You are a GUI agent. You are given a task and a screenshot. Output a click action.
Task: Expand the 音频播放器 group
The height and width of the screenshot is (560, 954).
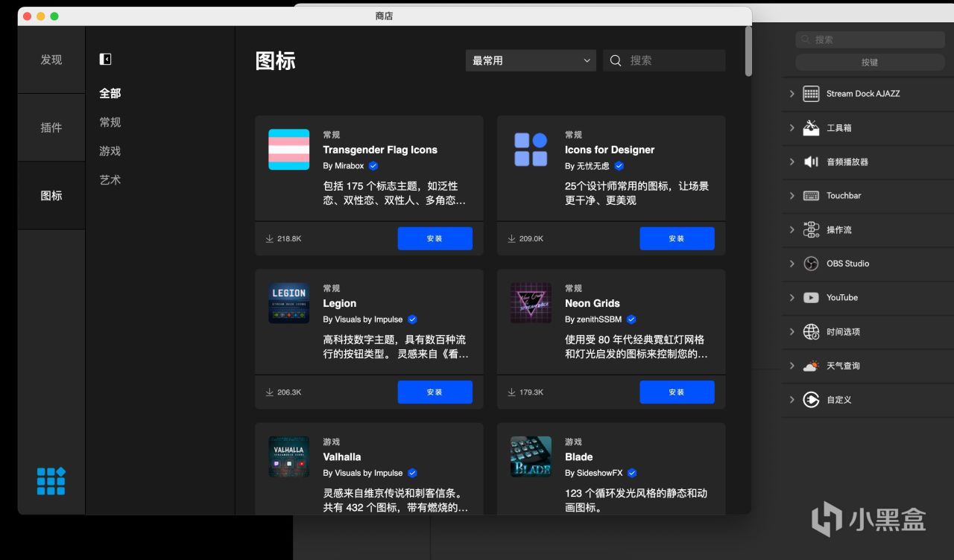tap(792, 162)
